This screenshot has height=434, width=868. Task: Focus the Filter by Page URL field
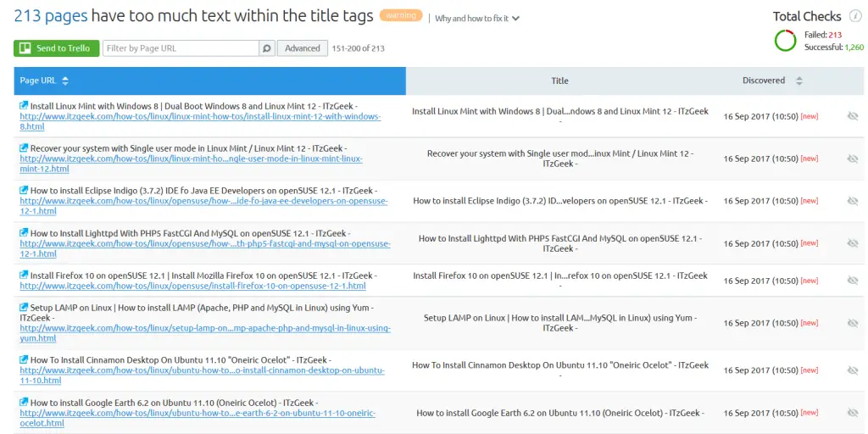[181, 48]
